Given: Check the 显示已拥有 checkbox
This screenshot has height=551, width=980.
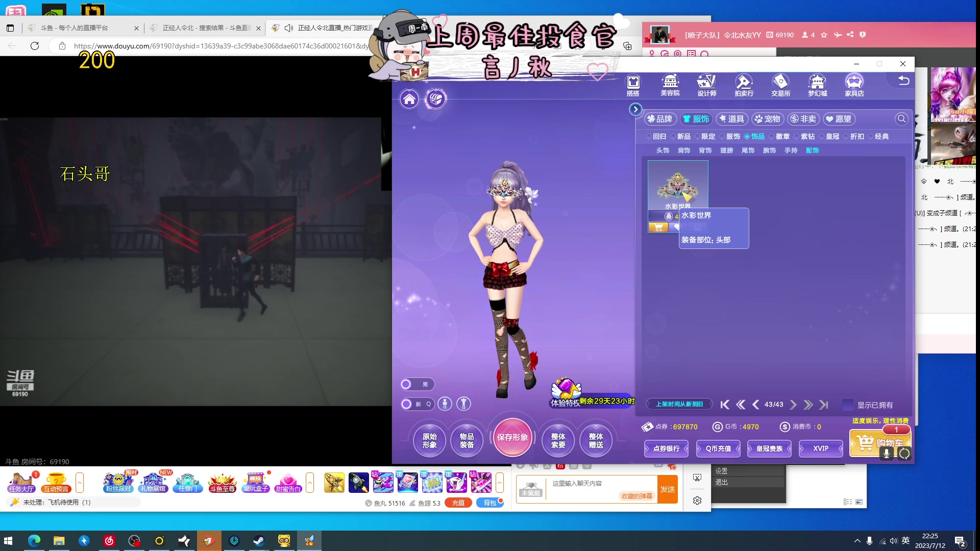Looking at the screenshot, I should [848, 405].
